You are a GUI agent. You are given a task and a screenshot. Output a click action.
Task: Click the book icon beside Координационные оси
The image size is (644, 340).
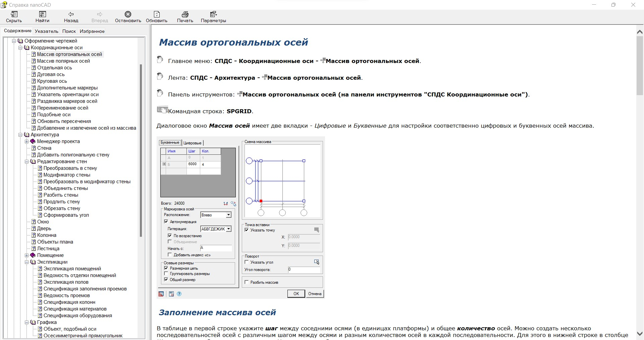pyautogui.click(x=27, y=48)
